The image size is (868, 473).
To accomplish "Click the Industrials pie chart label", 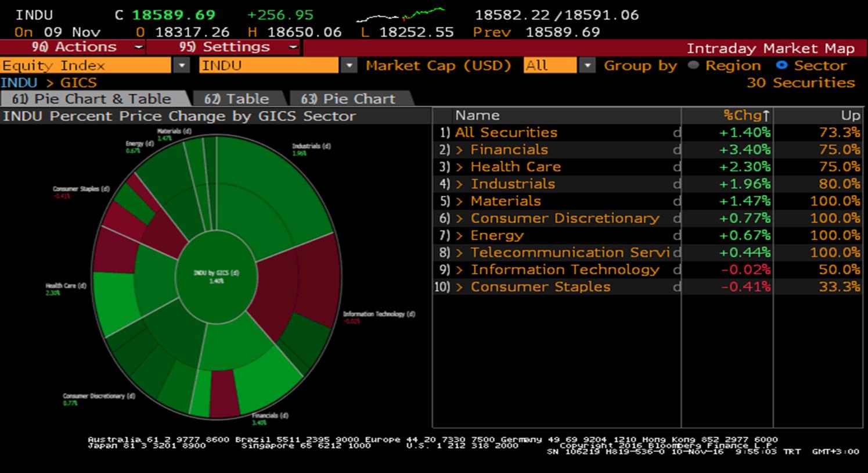I will pos(311,149).
